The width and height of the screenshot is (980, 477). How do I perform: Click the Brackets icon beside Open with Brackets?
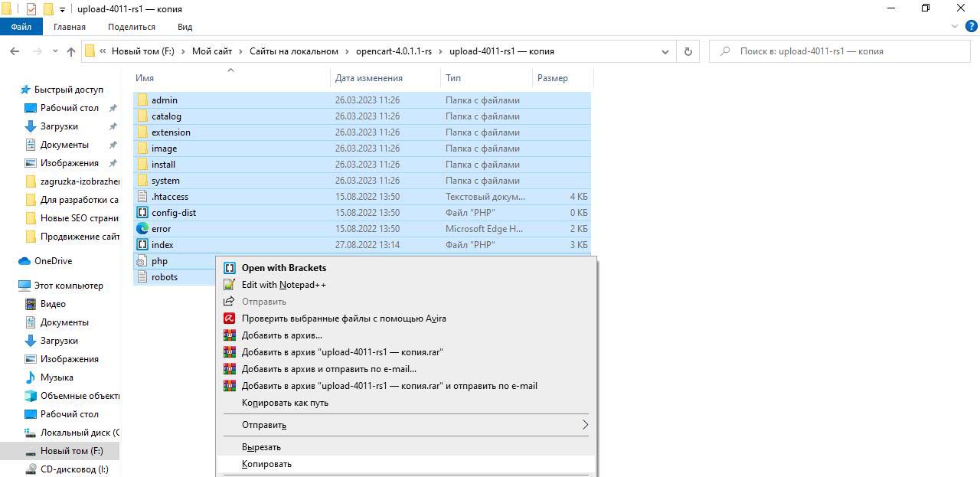[229, 268]
